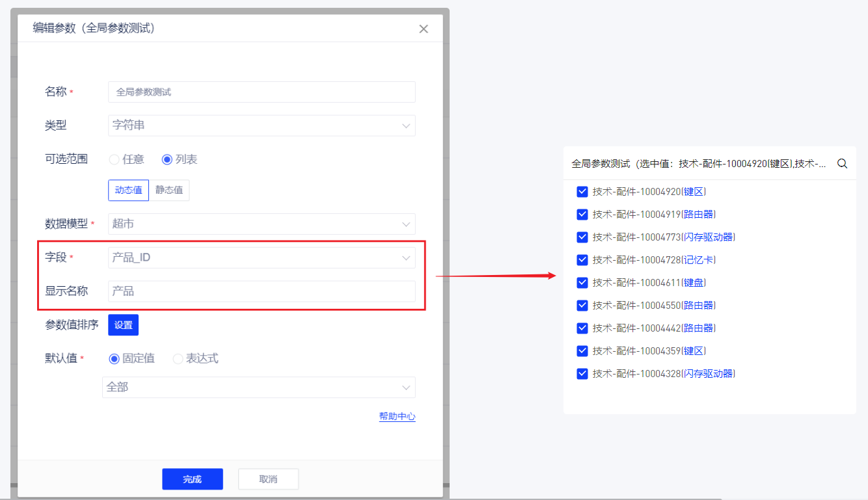Expand the 数据模型 dropdown showing 超市
The image size is (868, 500).
coord(262,224)
